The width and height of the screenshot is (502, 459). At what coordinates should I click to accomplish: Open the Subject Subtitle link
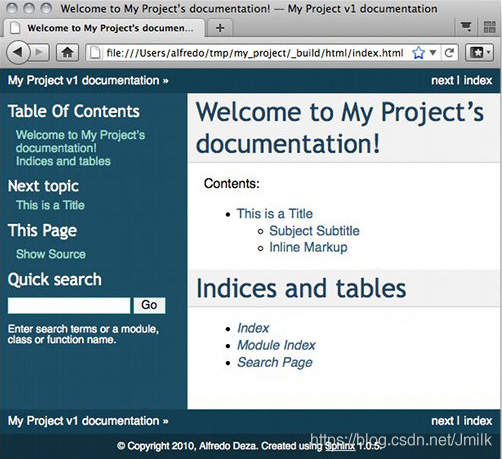point(314,231)
